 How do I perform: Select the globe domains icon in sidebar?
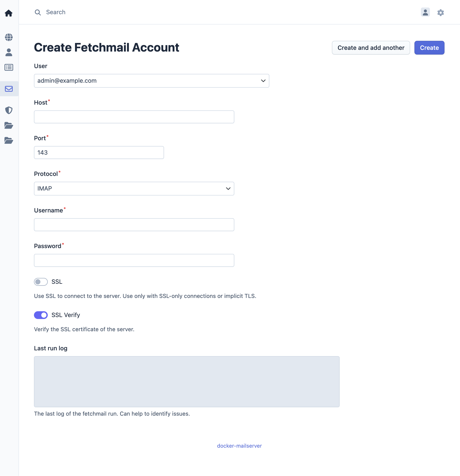(9, 37)
